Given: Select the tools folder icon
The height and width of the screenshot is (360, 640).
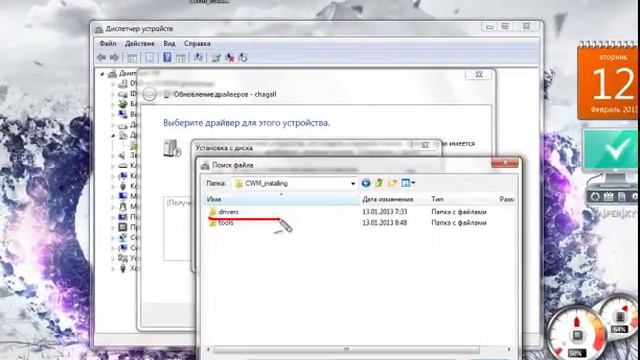Looking at the screenshot, I should pos(212,223).
